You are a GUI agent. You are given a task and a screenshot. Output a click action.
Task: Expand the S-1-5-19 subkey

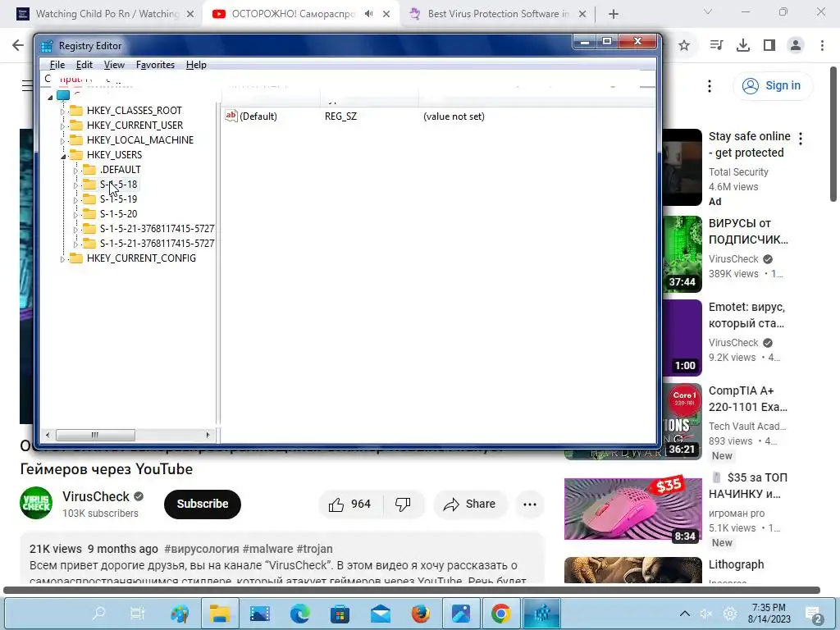(75, 200)
